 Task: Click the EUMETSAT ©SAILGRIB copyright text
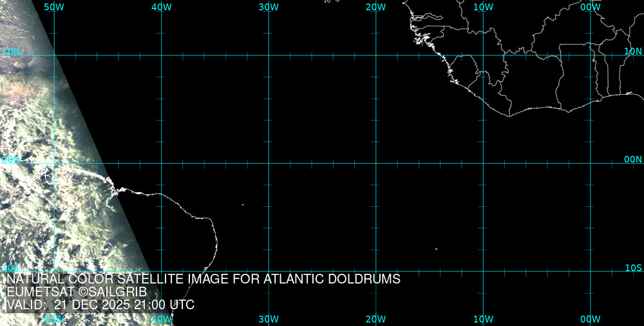77,292
